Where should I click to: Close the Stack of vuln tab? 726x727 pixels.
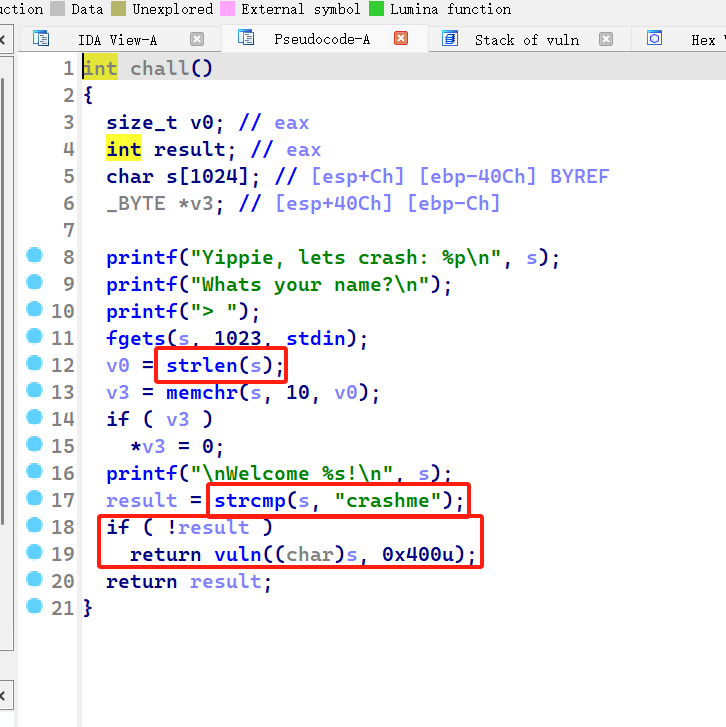605,39
